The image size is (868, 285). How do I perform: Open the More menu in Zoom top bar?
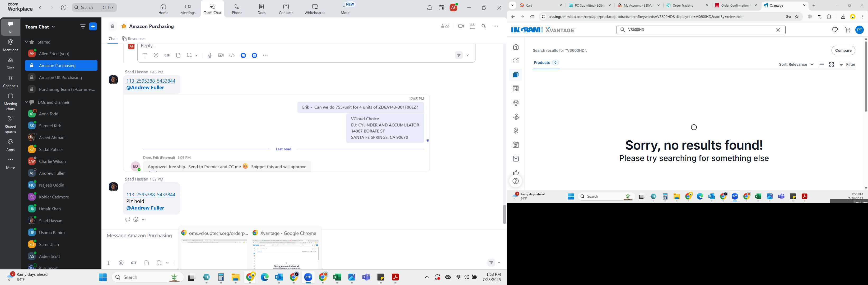[345, 9]
